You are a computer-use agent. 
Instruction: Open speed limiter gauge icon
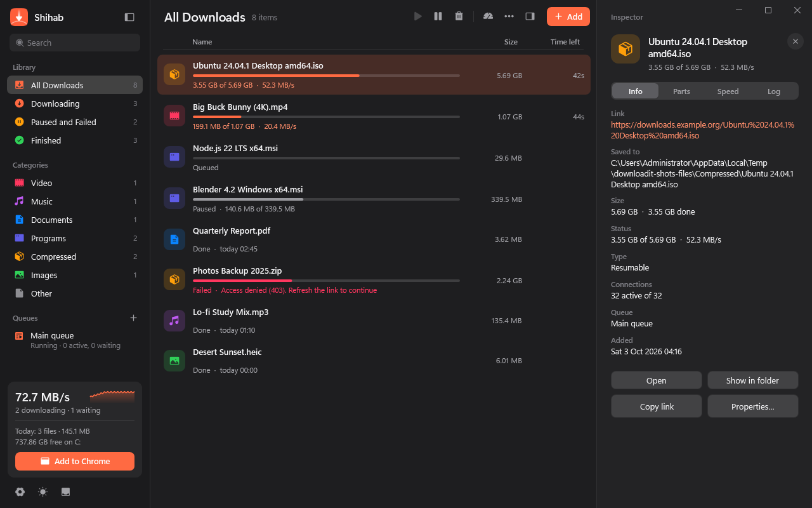(x=488, y=17)
